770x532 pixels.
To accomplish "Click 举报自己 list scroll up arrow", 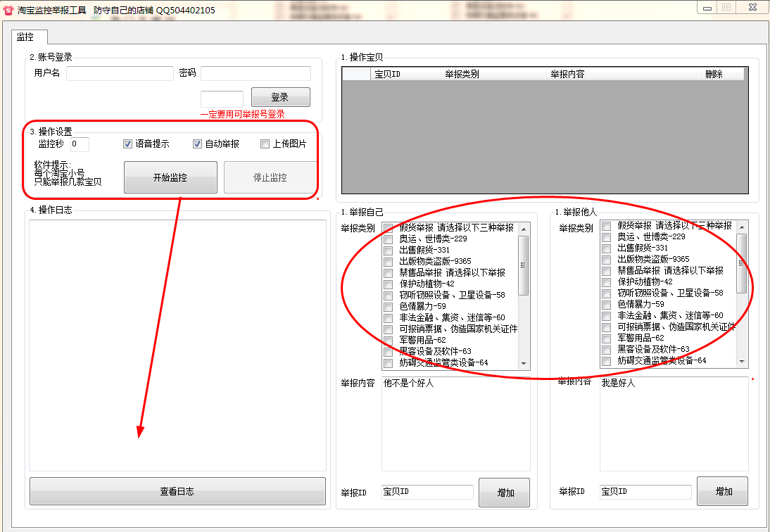I will [524, 229].
